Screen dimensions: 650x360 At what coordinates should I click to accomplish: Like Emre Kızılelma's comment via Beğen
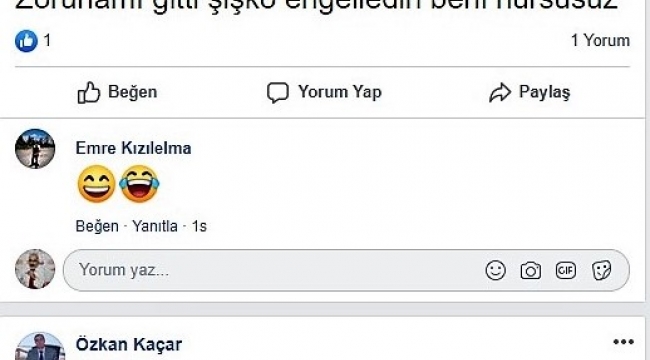click(x=97, y=226)
